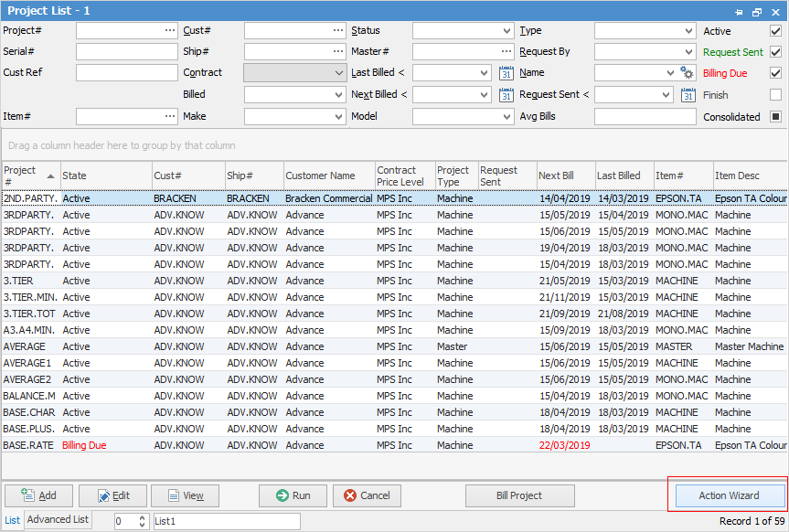Click the Bill Project button
789x532 pixels.
pos(519,495)
